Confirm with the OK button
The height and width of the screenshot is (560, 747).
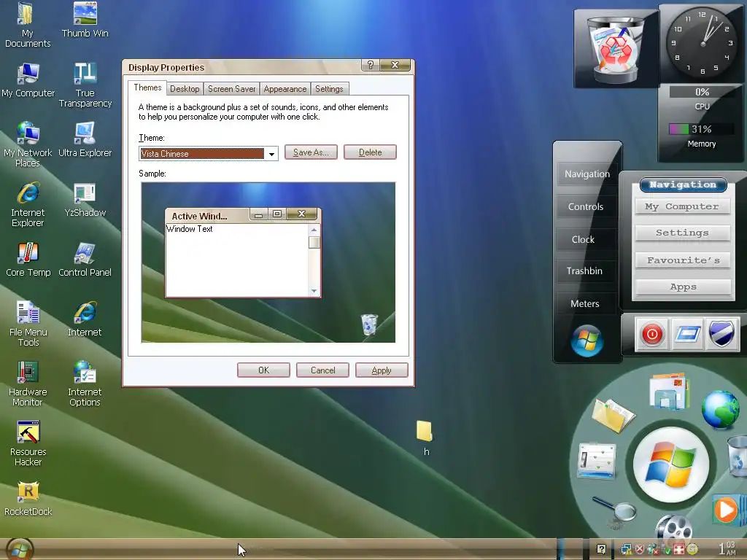tap(263, 370)
